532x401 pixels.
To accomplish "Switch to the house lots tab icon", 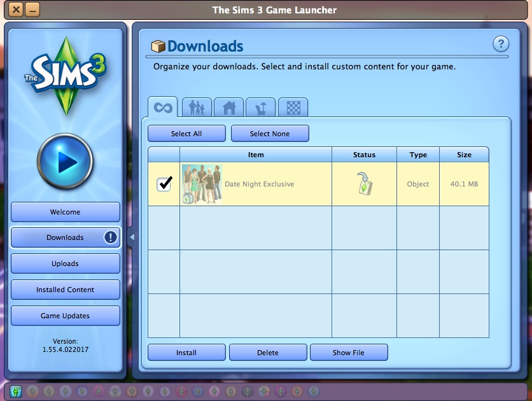I will click(229, 108).
